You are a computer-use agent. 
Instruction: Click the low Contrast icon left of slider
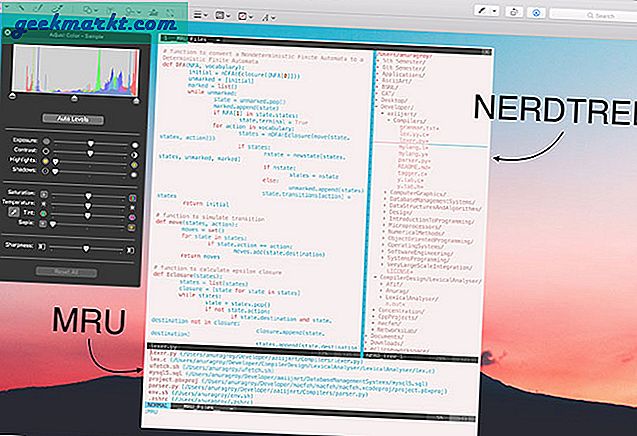46,151
